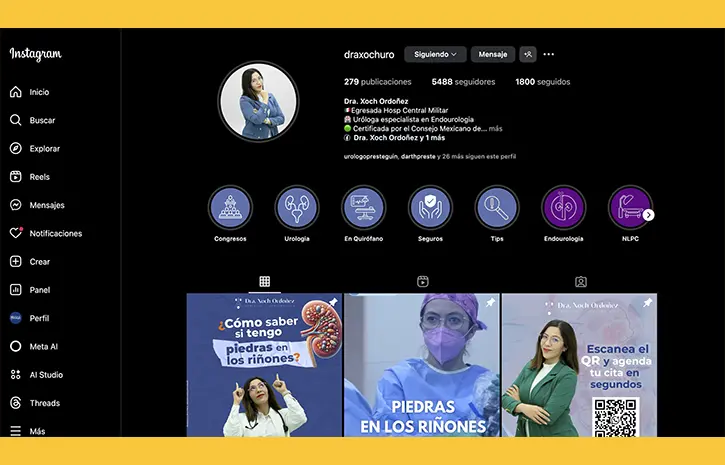Open darthpreste follower link
The width and height of the screenshot is (725, 465).
[418, 156]
